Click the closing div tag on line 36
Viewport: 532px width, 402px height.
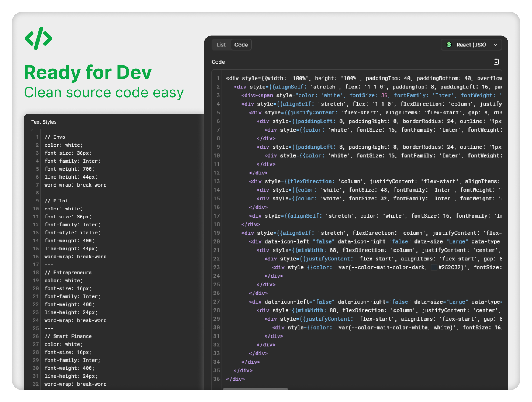pos(235,379)
